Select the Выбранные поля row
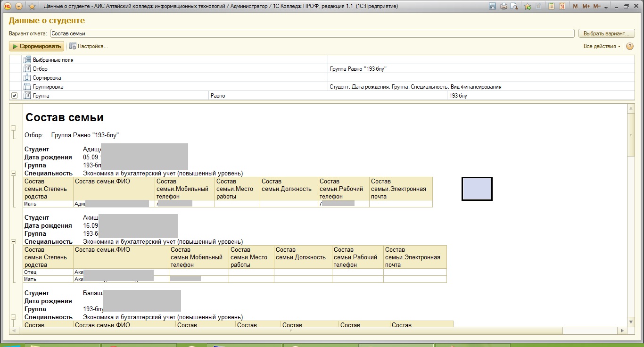This screenshot has width=644, height=347. pyautogui.click(x=322, y=60)
